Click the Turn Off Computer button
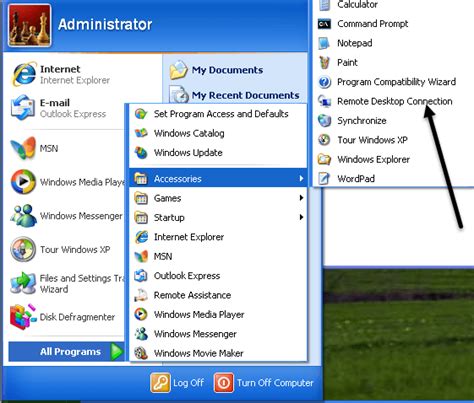 coord(264,383)
